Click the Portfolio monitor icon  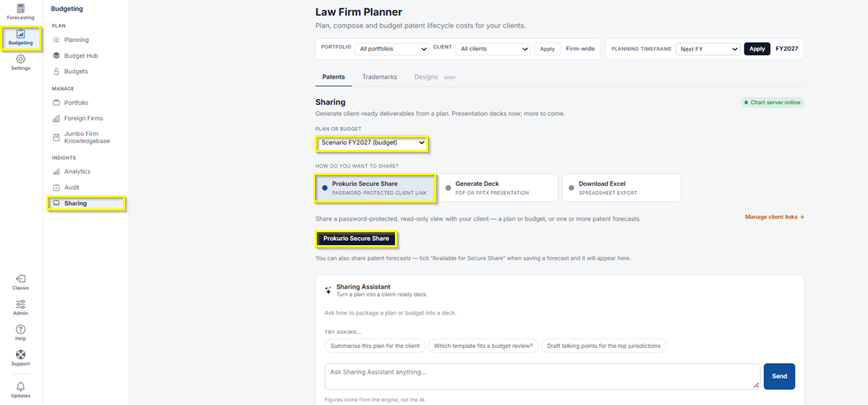[x=57, y=103]
